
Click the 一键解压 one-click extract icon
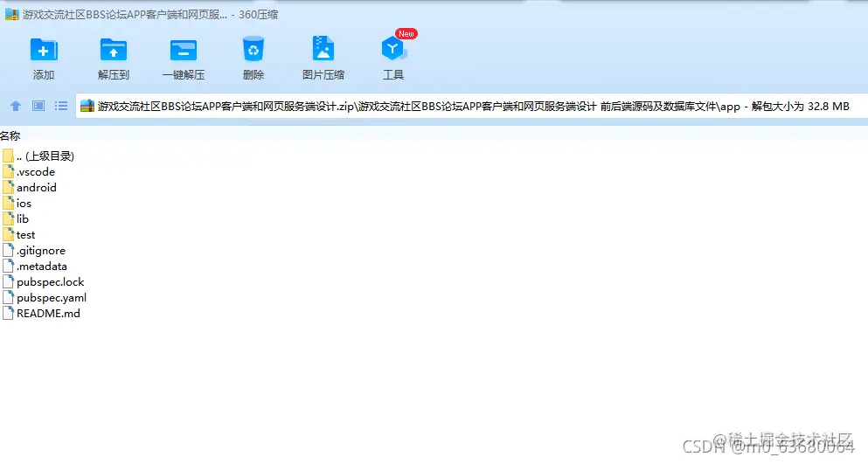pos(184,50)
